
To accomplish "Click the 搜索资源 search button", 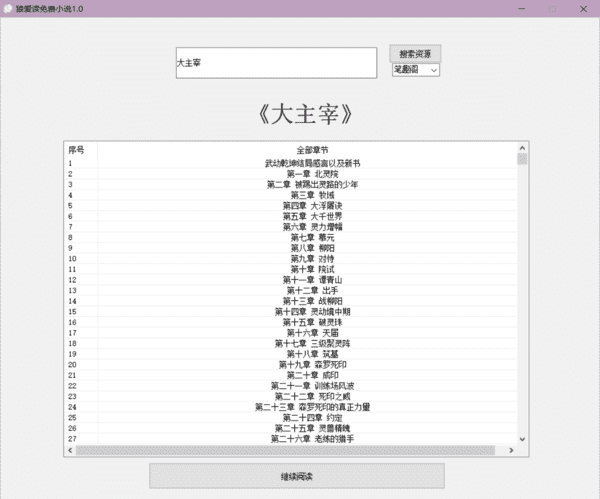I will (x=415, y=54).
